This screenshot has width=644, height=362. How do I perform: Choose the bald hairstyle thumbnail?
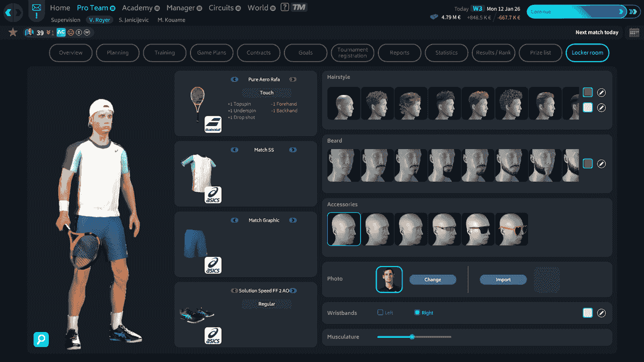pyautogui.click(x=344, y=103)
